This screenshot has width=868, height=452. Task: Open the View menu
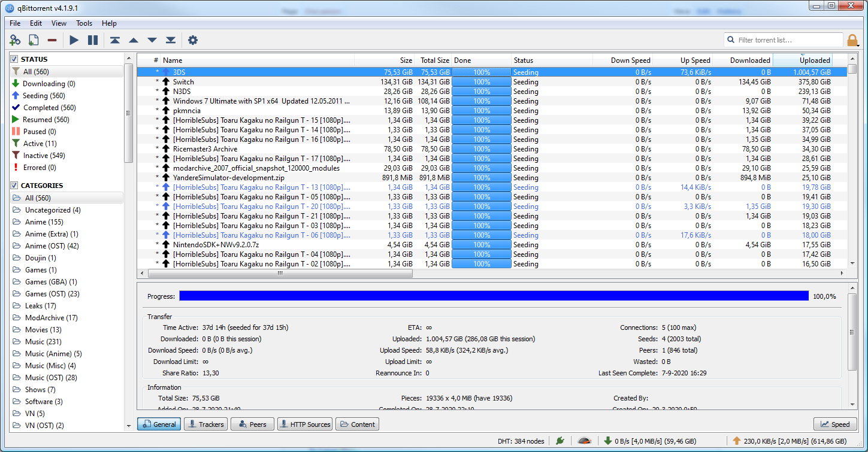click(x=59, y=23)
